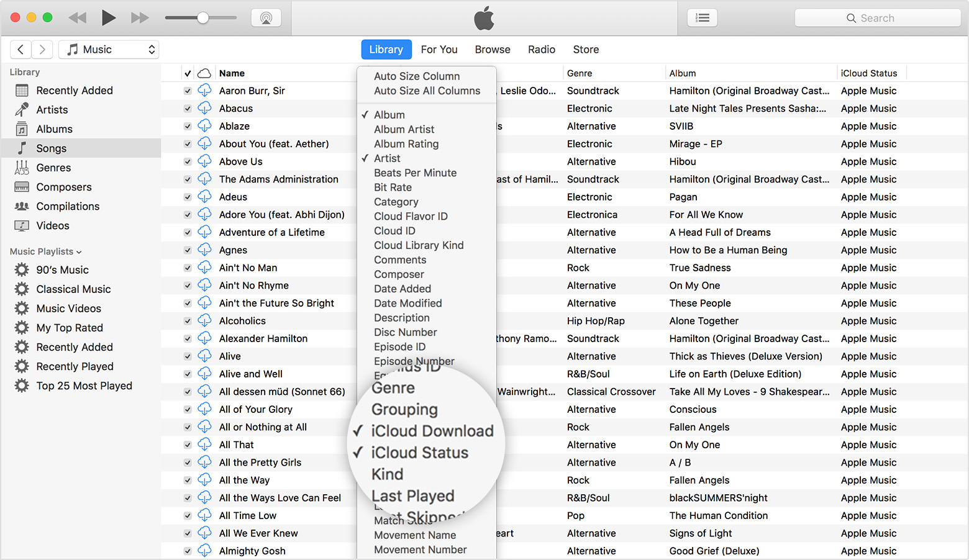Download Adventure of a Lifetime cloud icon
This screenshot has width=969, height=560.
(204, 232)
